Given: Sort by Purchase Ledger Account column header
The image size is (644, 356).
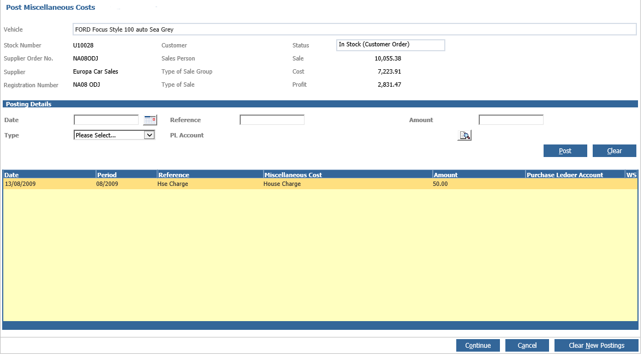Looking at the screenshot, I should click(x=575, y=174).
